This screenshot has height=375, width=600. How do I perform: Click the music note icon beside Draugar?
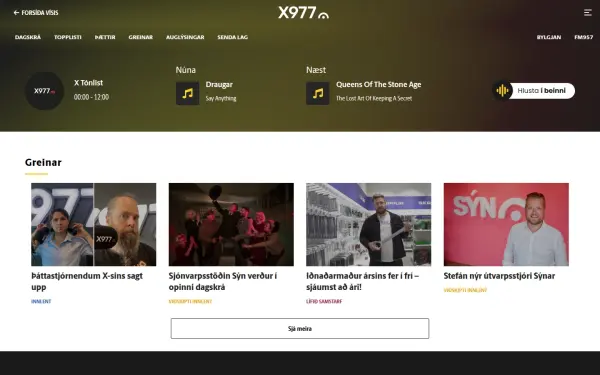coord(188,93)
